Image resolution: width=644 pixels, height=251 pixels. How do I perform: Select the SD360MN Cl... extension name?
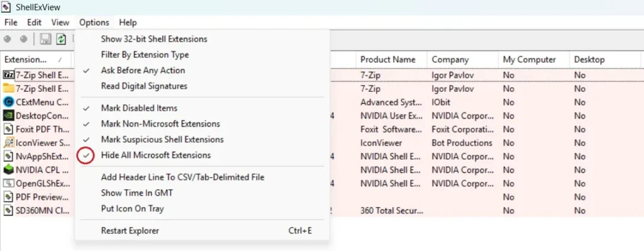coord(43,210)
